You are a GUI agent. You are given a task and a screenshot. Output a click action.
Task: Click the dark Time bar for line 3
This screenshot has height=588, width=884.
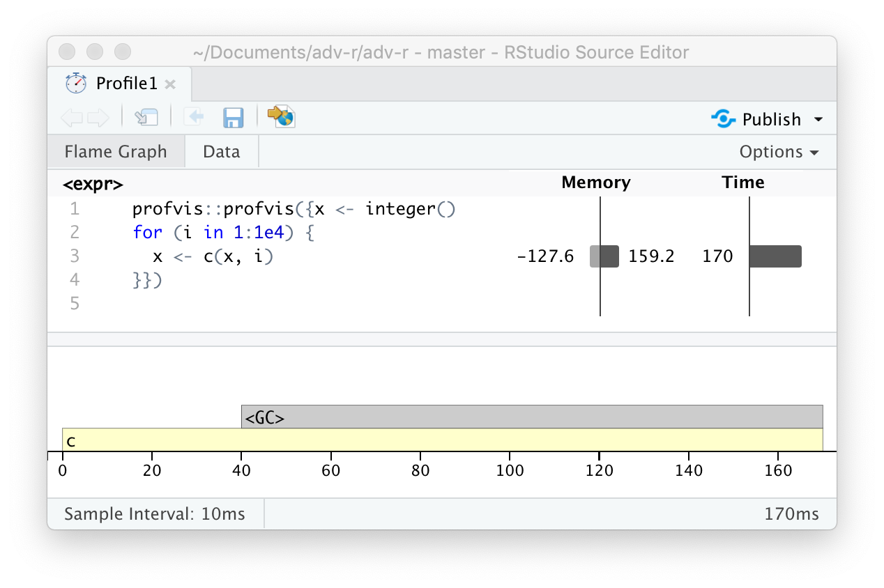[775, 256]
